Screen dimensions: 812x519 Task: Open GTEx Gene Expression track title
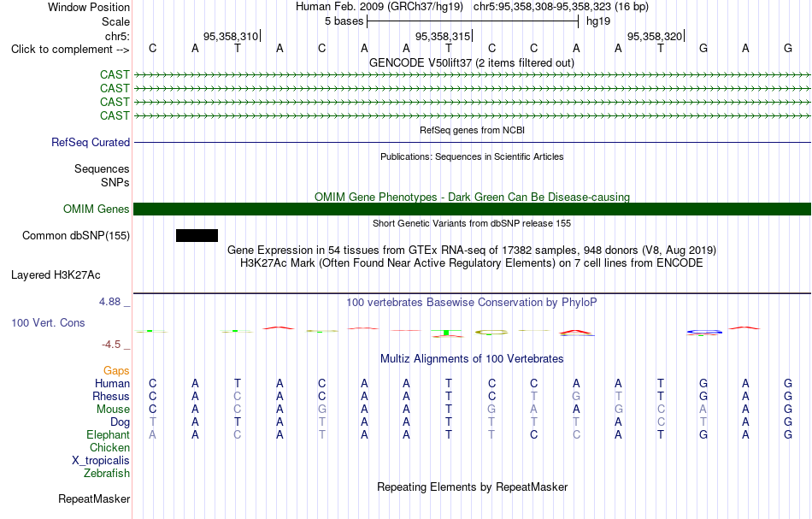pyautogui.click(x=472, y=251)
